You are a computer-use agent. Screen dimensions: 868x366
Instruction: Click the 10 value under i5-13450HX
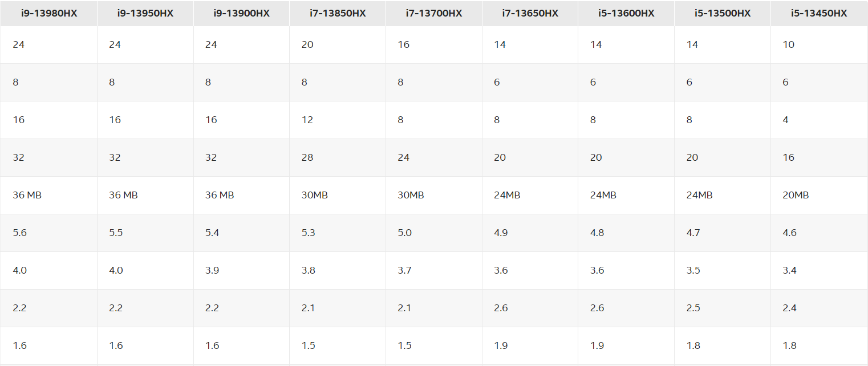(x=789, y=44)
